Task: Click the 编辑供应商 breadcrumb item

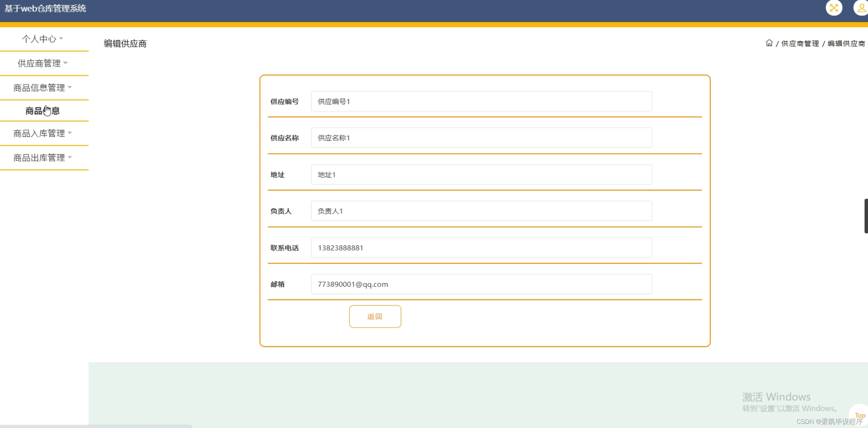Action: (846, 43)
